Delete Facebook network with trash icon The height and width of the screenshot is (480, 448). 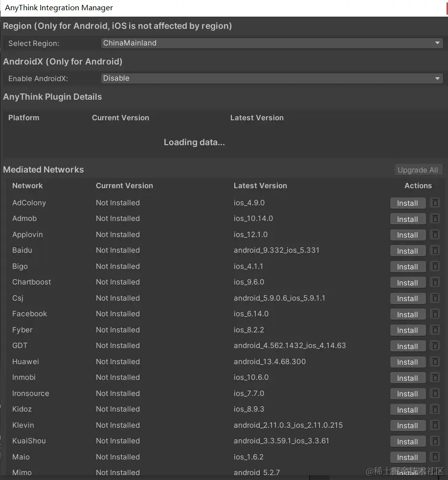(x=435, y=314)
